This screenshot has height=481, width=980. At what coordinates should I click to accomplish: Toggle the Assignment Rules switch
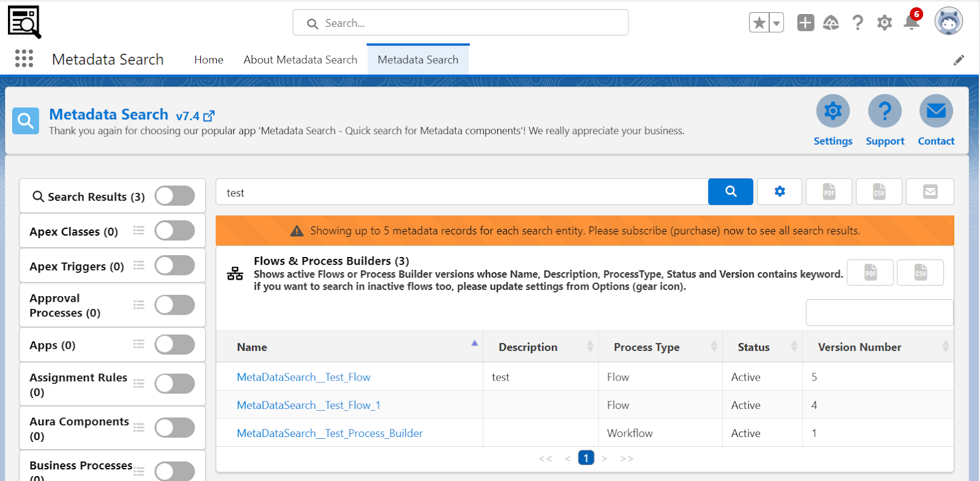click(x=175, y=384)
